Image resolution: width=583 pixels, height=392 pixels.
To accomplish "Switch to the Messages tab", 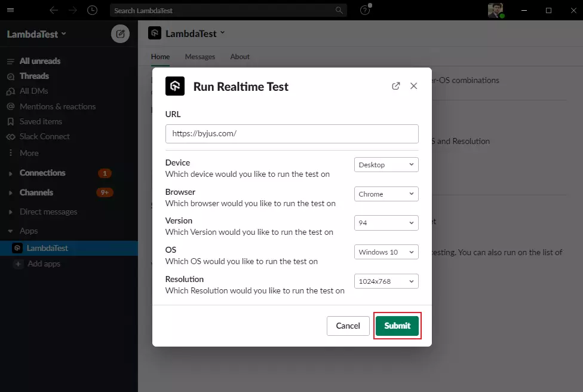I will [x=200, y=57].
